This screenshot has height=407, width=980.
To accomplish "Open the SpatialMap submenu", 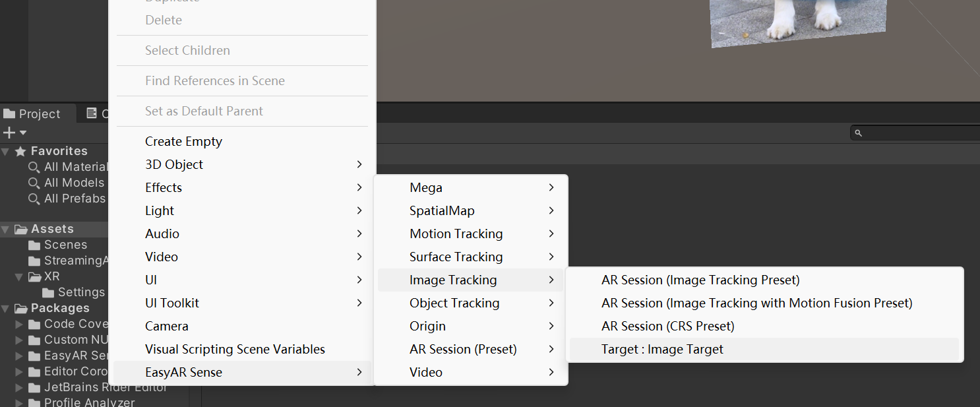I will tap(470, 211).
